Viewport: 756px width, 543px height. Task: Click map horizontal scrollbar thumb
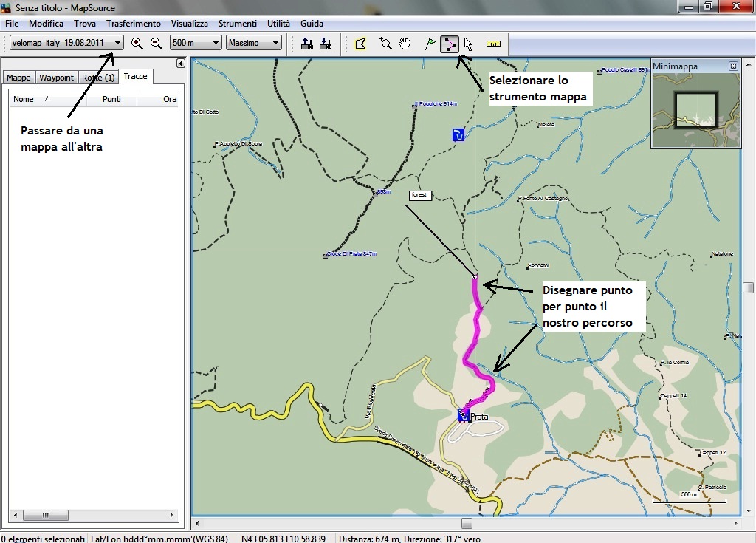click(467, 523)
